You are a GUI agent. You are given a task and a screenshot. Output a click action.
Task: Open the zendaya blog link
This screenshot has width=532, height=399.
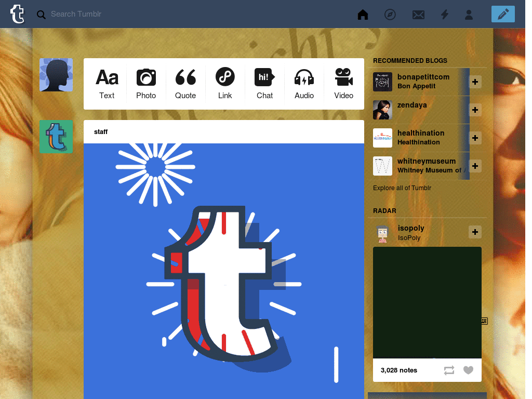pyautogui.click(x=412, y=105)
